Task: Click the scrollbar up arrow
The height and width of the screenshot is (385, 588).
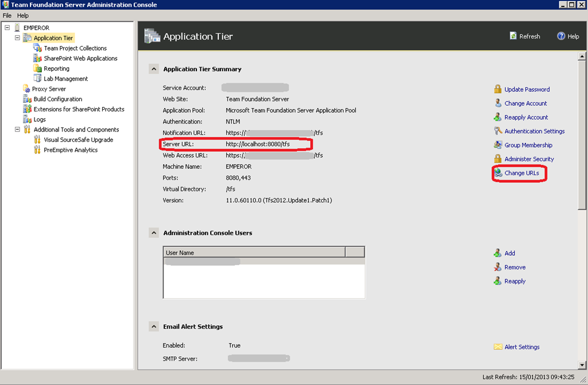Action: coord(582,56)
